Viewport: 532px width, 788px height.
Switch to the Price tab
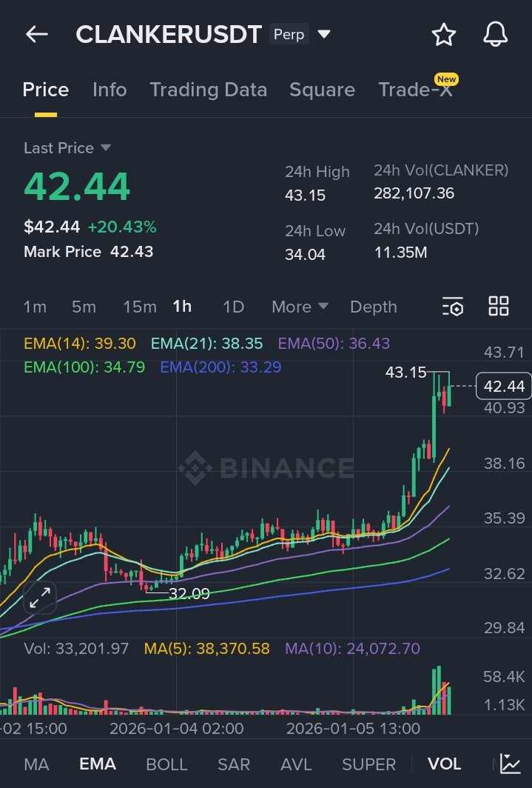46,90
